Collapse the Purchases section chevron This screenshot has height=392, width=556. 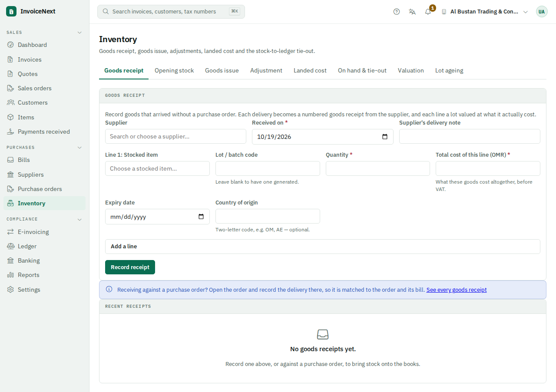tap(79, 148)
